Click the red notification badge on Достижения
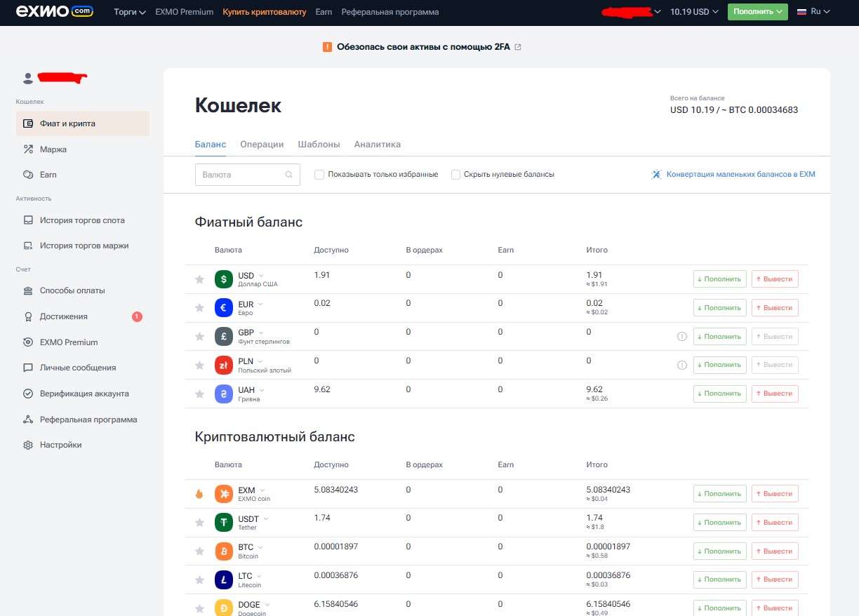 point(137,316)
